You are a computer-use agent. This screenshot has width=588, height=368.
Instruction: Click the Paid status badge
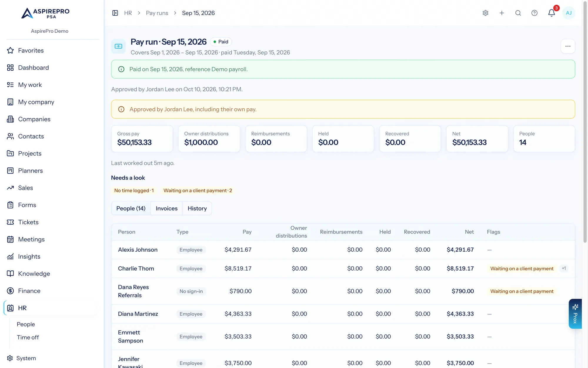pyautogui.click(x=221, y=42)
